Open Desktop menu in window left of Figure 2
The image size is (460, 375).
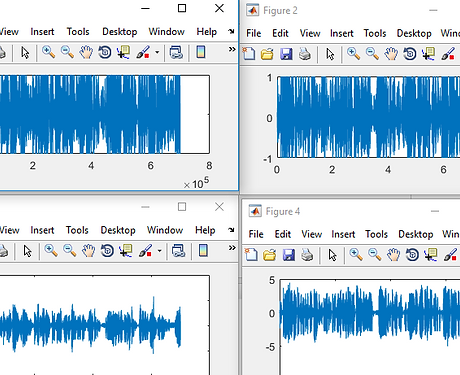(x=120, y=32)
